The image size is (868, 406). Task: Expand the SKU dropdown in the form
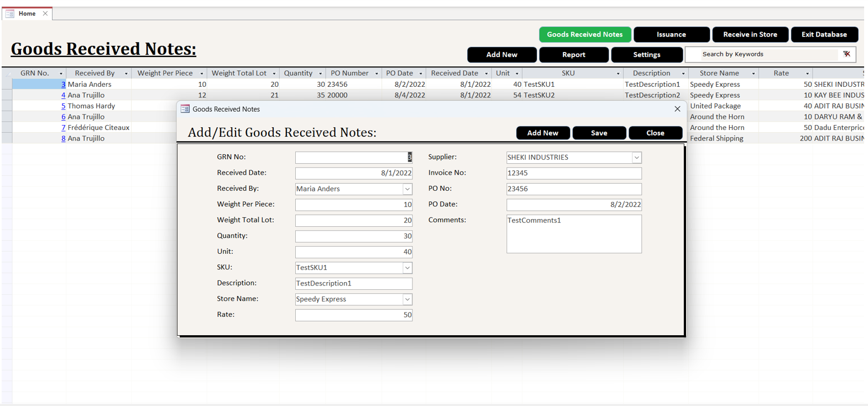(x=407, y=268)
